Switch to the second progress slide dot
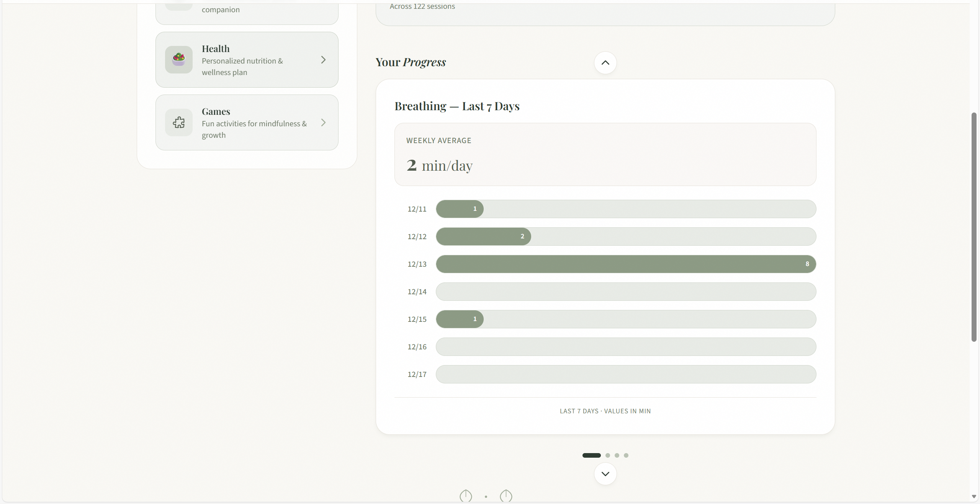 [x=608, y=455]
